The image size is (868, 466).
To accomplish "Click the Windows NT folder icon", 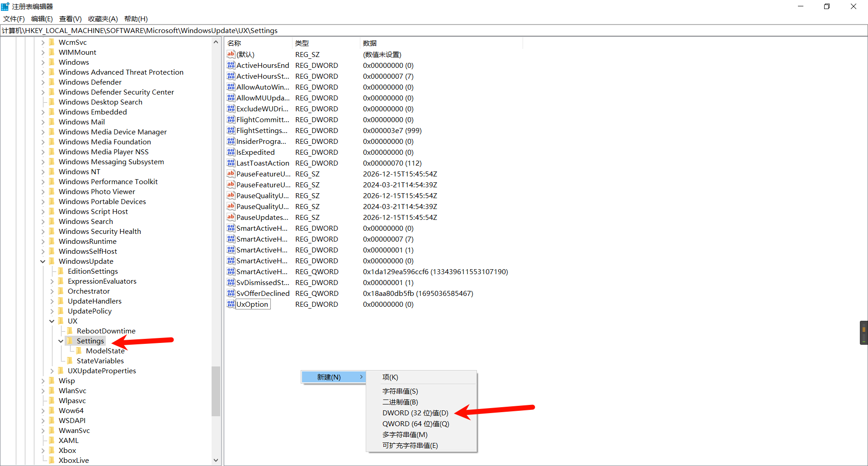I will coord(52,171).
